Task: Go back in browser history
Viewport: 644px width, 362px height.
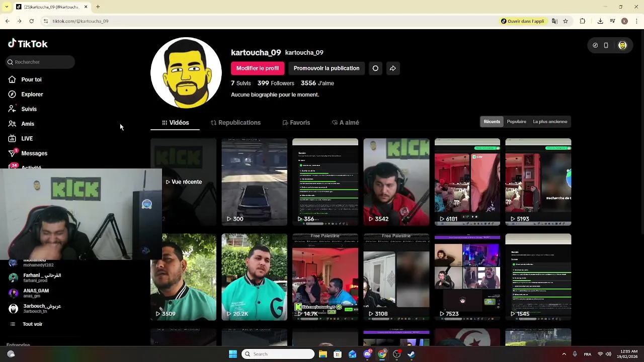Action: pyautogui.click(x=7, y=21)
